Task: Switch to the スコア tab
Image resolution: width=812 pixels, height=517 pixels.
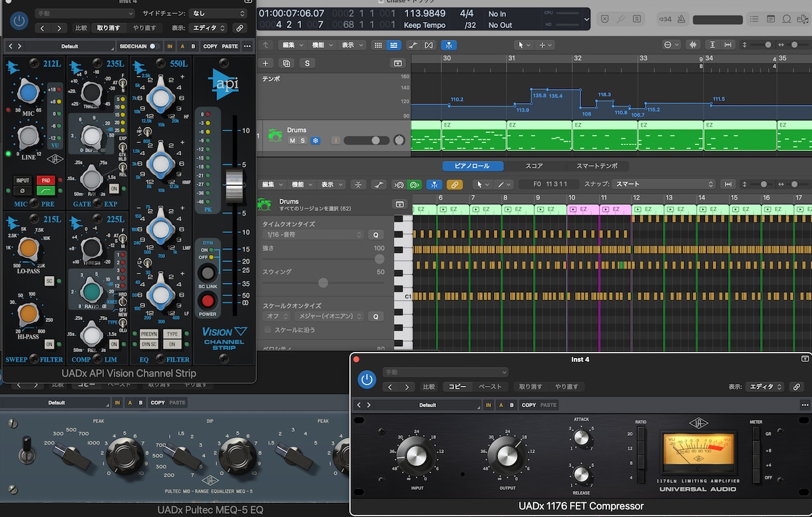Action: [534, 166]
